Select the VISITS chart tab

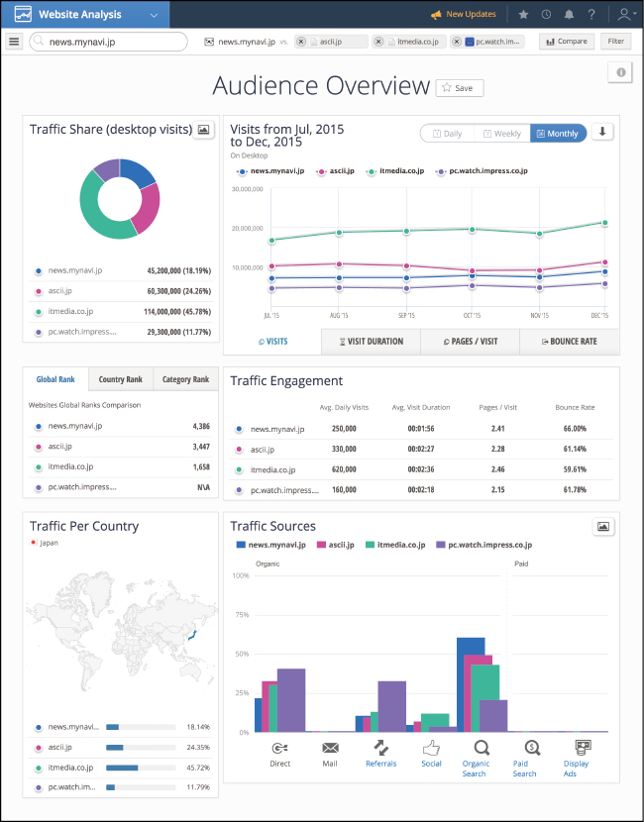click(x=272, y=342)
